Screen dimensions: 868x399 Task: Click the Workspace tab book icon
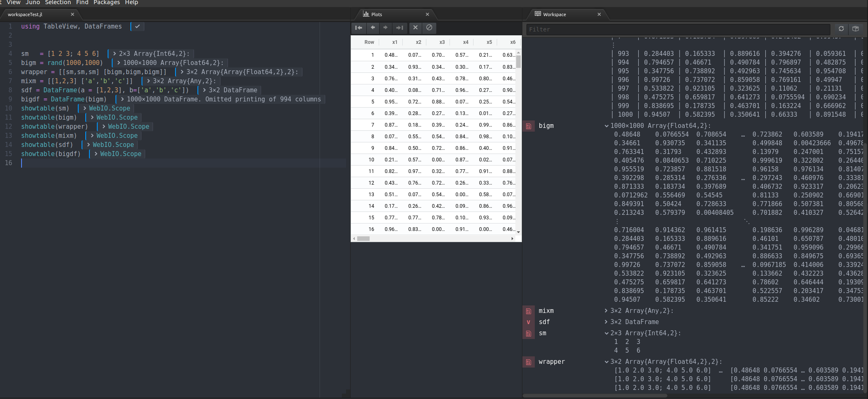[538, 14]
